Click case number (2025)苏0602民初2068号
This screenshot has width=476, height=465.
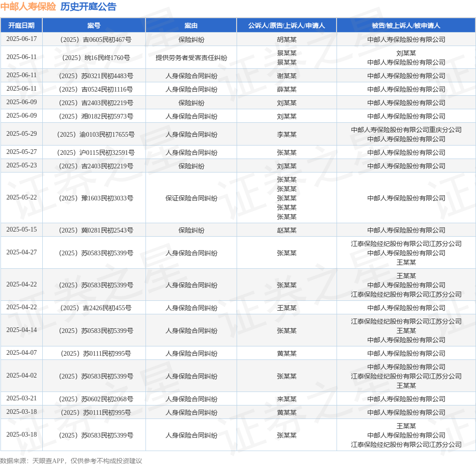[x=96, y=399]
